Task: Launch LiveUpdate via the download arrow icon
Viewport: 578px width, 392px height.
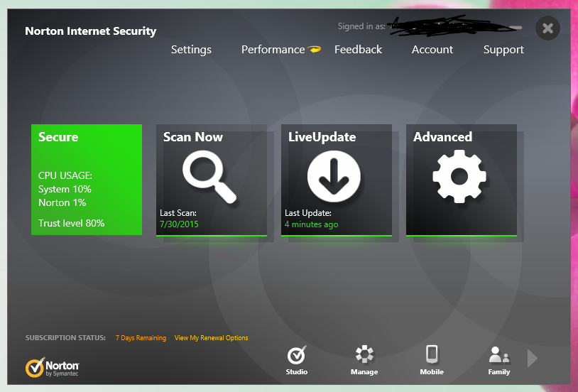Action: (x=334, y=176)
